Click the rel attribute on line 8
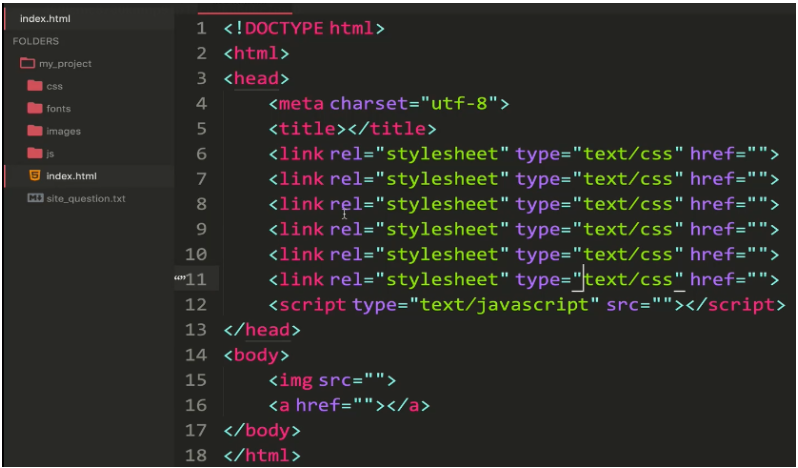798x468 pixels. click(x=346, y=204)
